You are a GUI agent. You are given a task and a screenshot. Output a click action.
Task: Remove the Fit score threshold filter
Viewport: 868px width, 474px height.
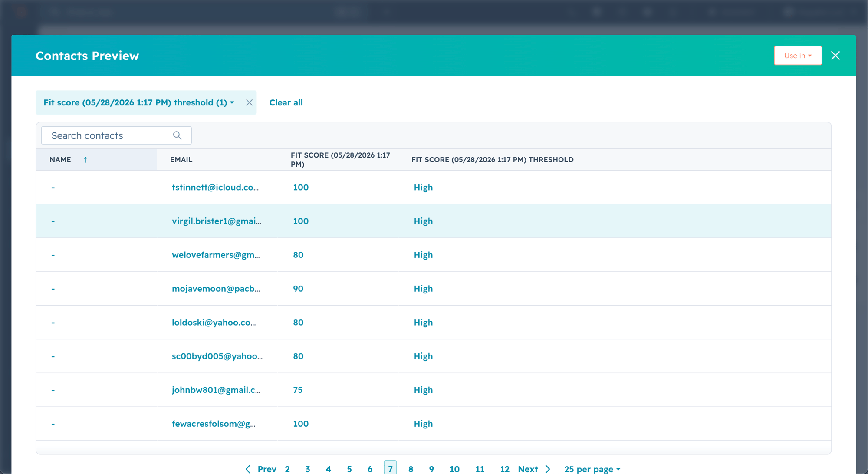click(x=249, y=103)
